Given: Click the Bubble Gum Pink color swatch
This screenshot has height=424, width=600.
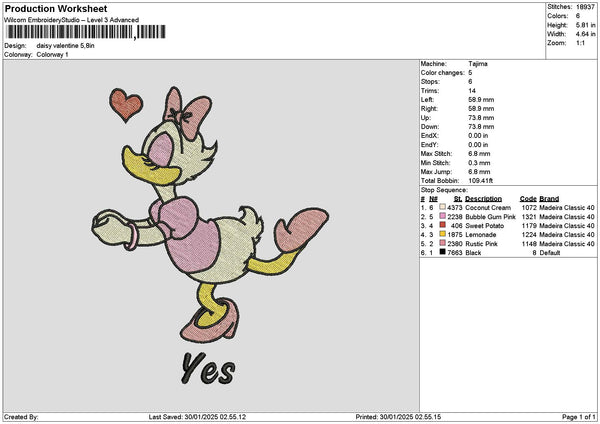Looking at the screenshot, I should [442, 216].
